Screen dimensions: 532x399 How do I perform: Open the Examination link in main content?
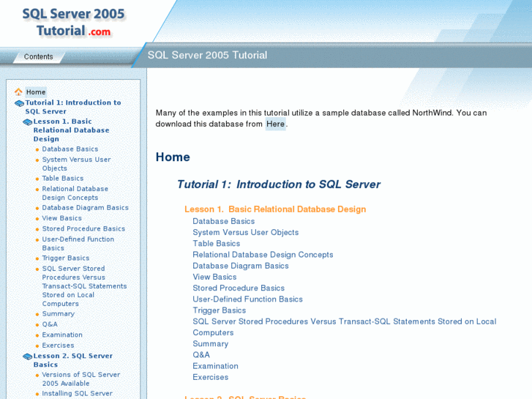tap(215, 366)
